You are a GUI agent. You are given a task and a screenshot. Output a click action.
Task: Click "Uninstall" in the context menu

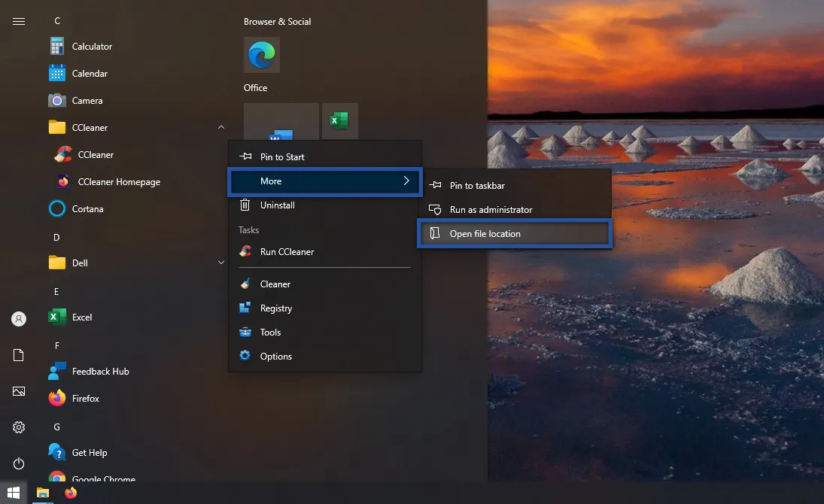pyautogui.click(x=276, y=205)
